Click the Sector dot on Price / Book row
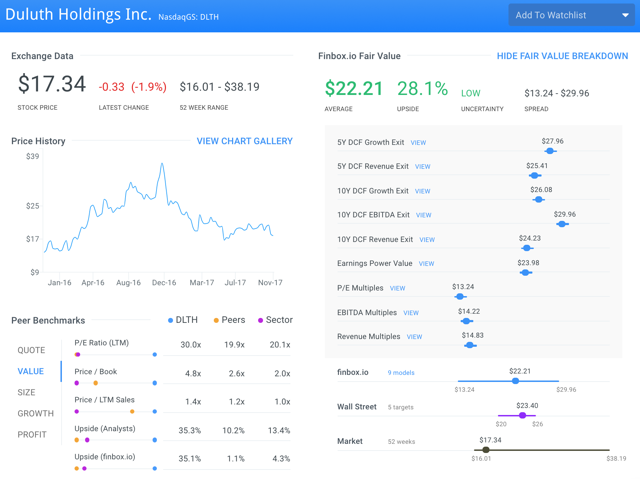Viewport: 640px width, 479px height. pyautogui.click(x=77, y=383)
